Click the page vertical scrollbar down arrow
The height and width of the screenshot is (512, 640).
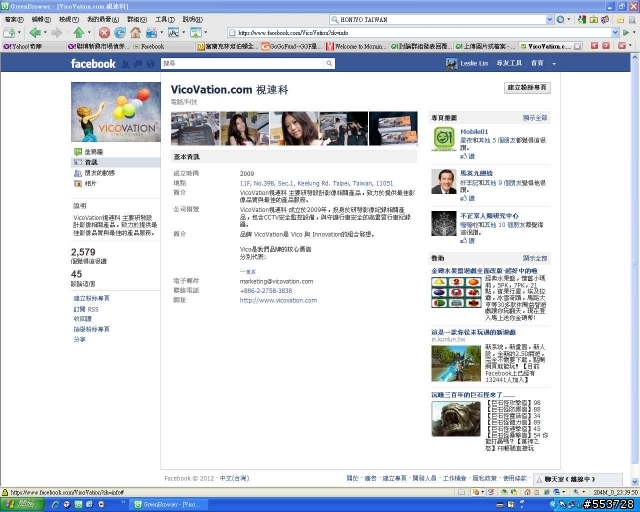635,482
